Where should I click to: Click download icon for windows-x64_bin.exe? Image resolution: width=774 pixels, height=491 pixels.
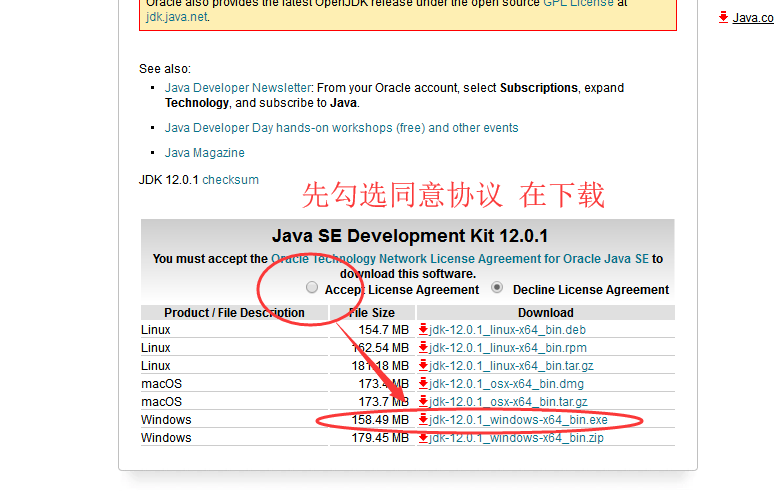coord(423,419)
